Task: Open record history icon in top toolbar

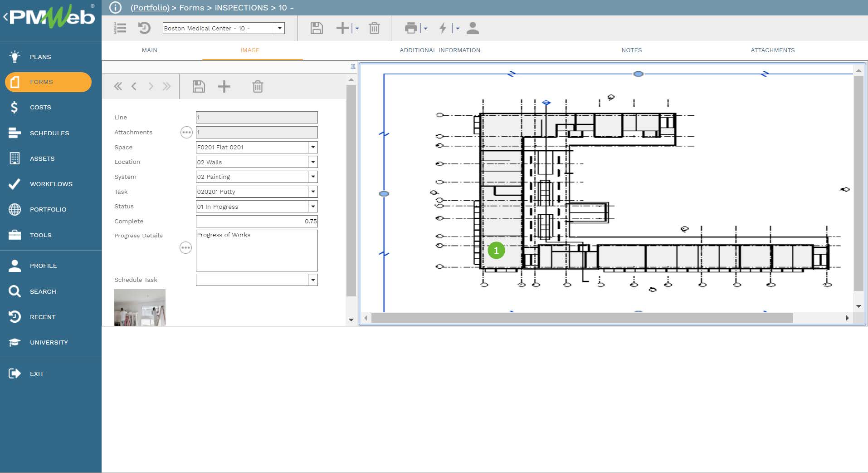Action: pyautogui.click(x=144, y=28)
